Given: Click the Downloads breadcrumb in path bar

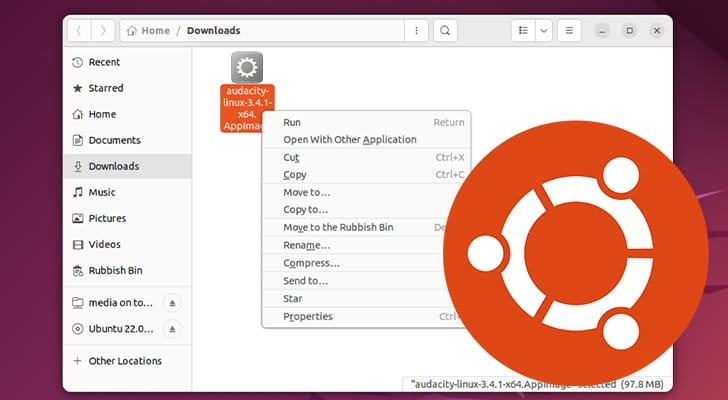Looking at the screenshot, I should [x=214, y=31].
